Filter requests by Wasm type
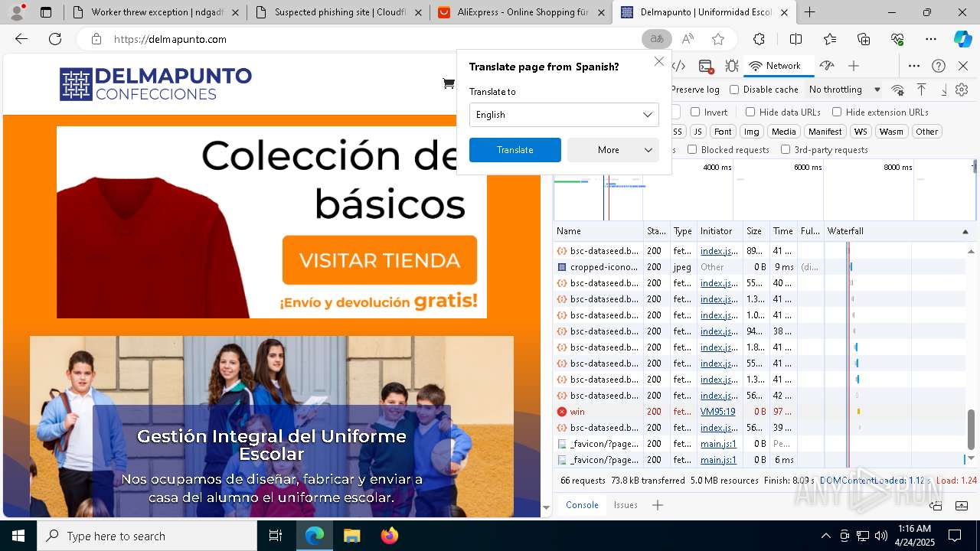 pos(891,132)
